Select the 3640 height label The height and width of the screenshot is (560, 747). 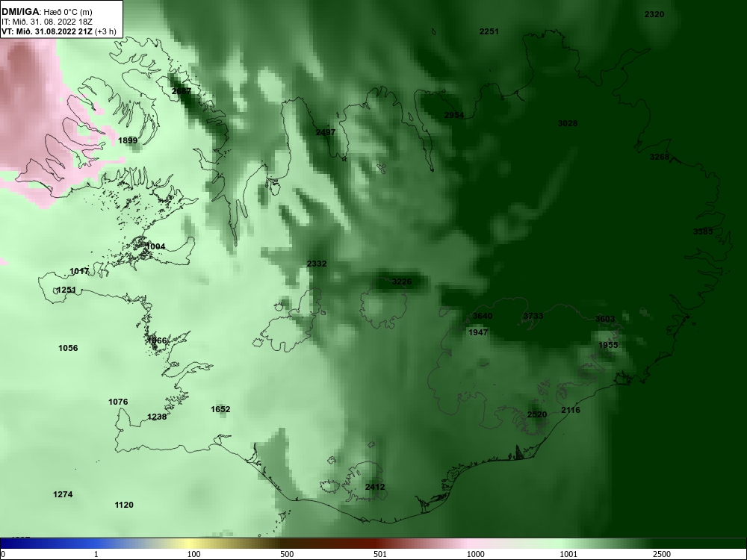[483, 316]
